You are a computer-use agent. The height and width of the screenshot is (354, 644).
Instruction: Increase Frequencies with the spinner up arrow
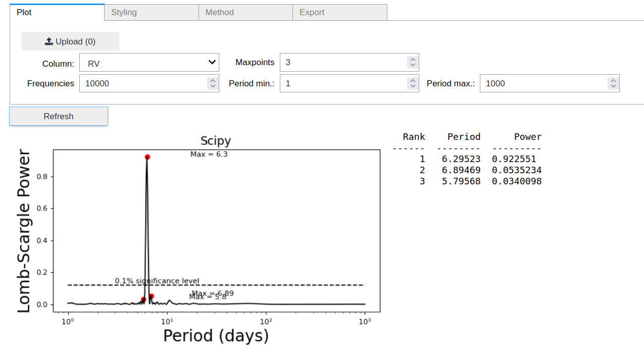click(213, 80)
